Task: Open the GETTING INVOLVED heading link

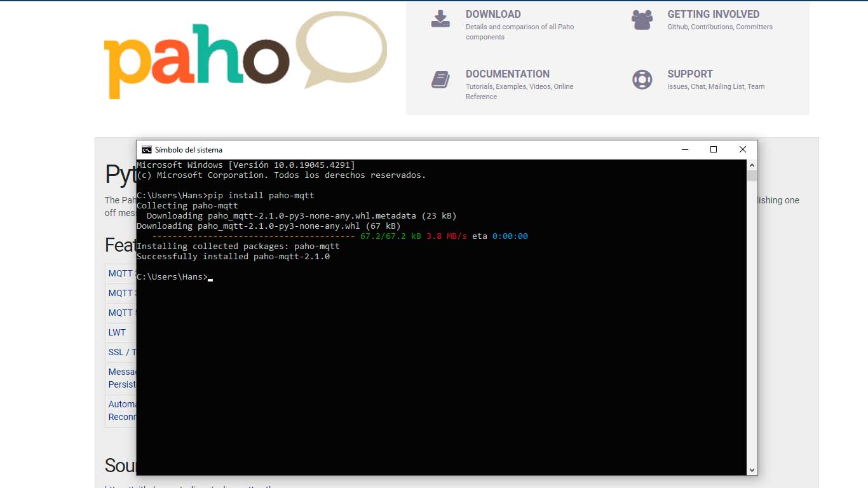Action: click(713, 14)
